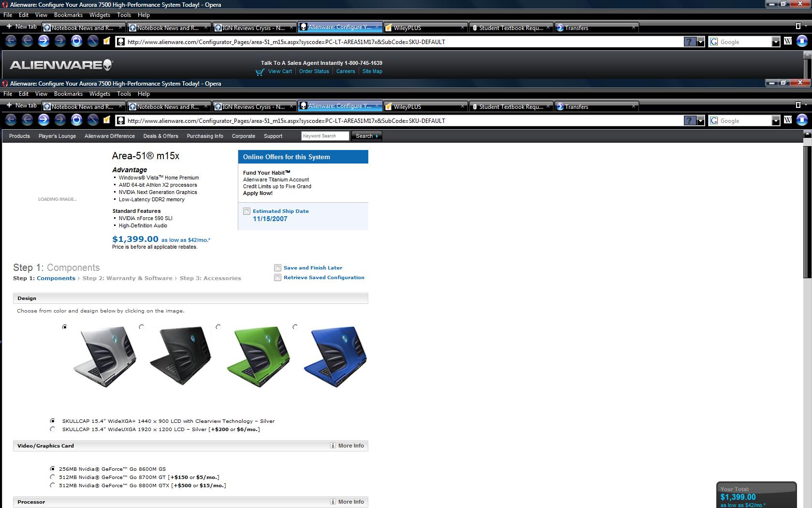Click the Processor More Info icon
This screenshot has width=812, height=508.
(x=333, y=502)
